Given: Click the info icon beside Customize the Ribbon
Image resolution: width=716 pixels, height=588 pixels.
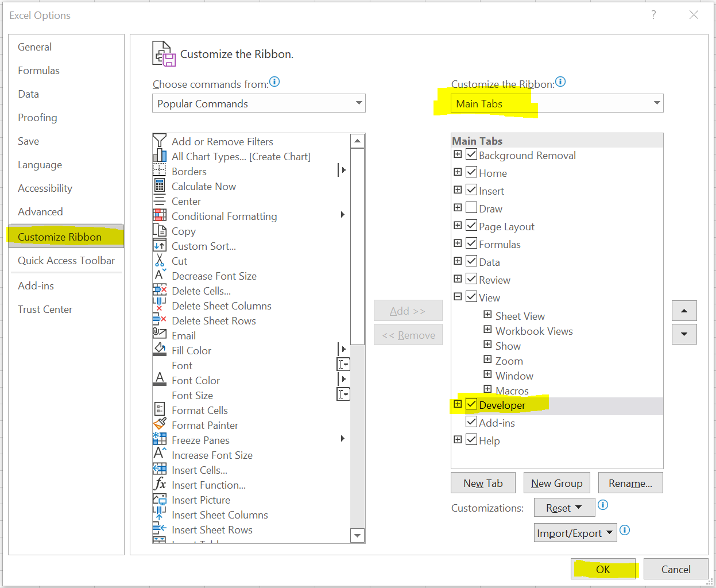Looking at the screenshot, I should coord(560,82).
